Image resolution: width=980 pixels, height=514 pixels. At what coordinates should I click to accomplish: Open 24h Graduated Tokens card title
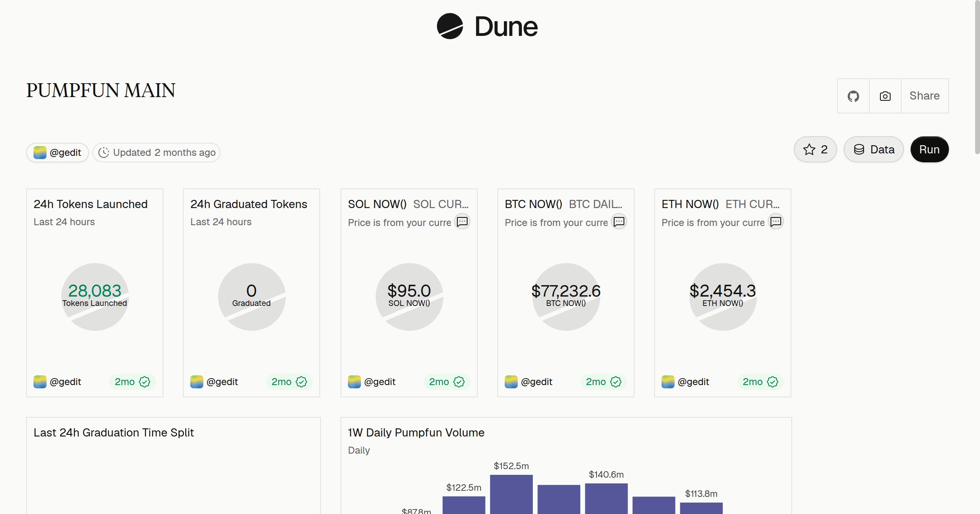tap(249, 204)
